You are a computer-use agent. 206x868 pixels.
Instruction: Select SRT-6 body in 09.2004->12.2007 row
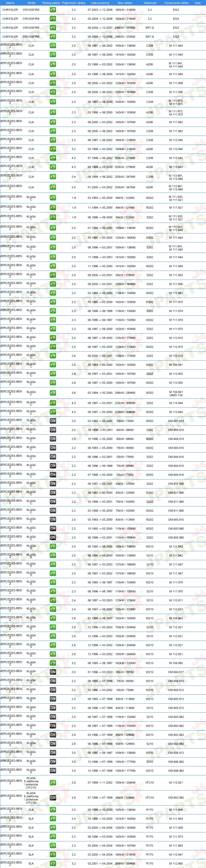click(x=150, y=28)
